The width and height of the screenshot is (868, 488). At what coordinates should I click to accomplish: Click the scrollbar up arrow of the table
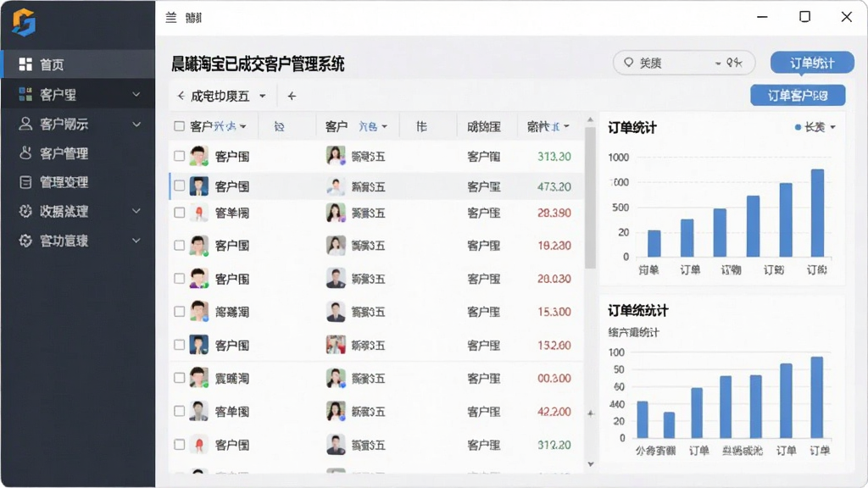(590, 119)
